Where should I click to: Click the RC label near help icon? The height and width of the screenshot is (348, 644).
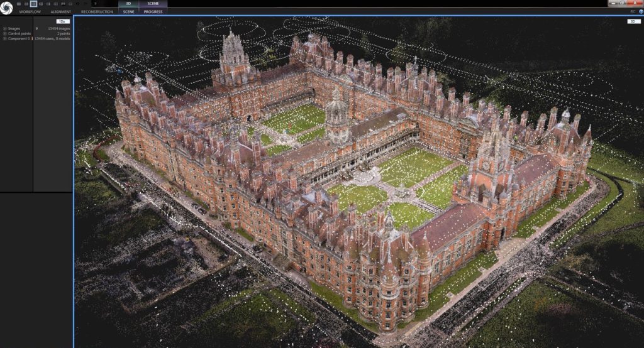click(633, 11)
